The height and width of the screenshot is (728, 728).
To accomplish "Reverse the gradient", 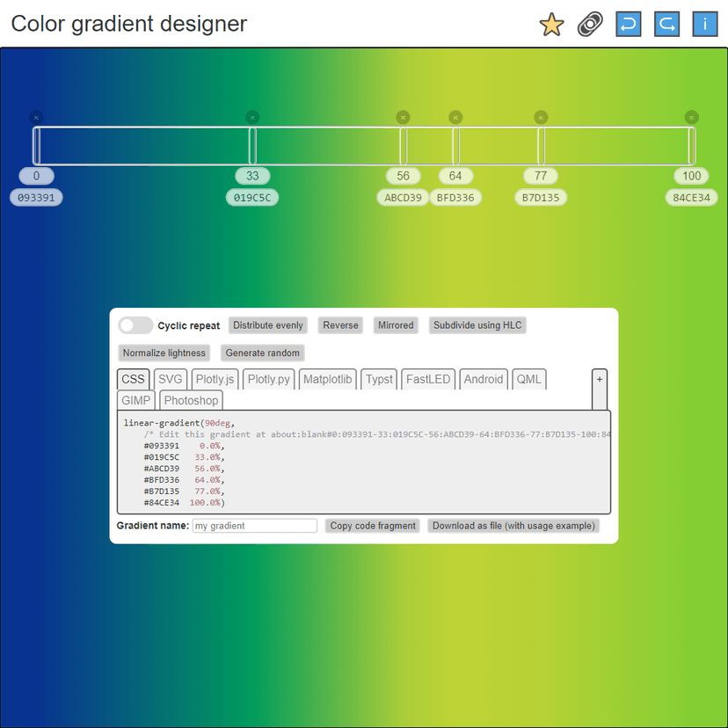I will pos(340,324).
